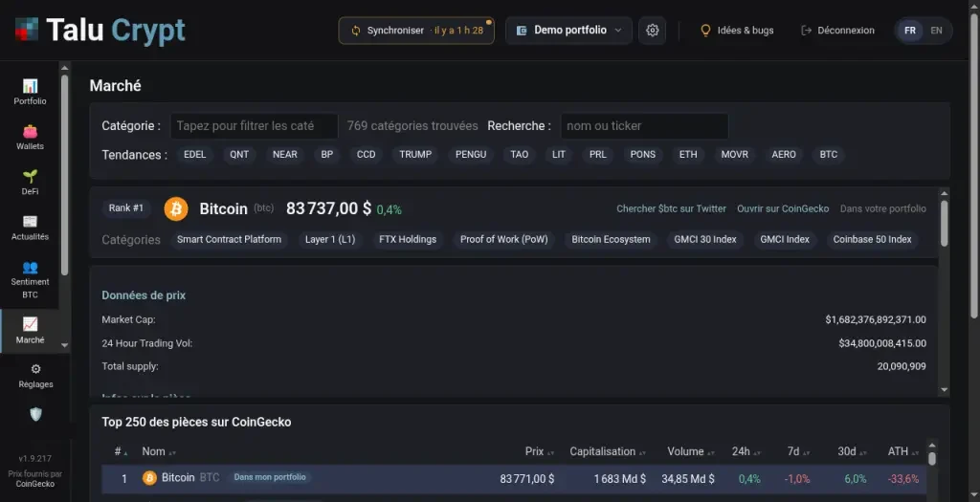This screenshot has height=502, width=980.
Task: Open Actualités news section
Action: tap(30, 228)
